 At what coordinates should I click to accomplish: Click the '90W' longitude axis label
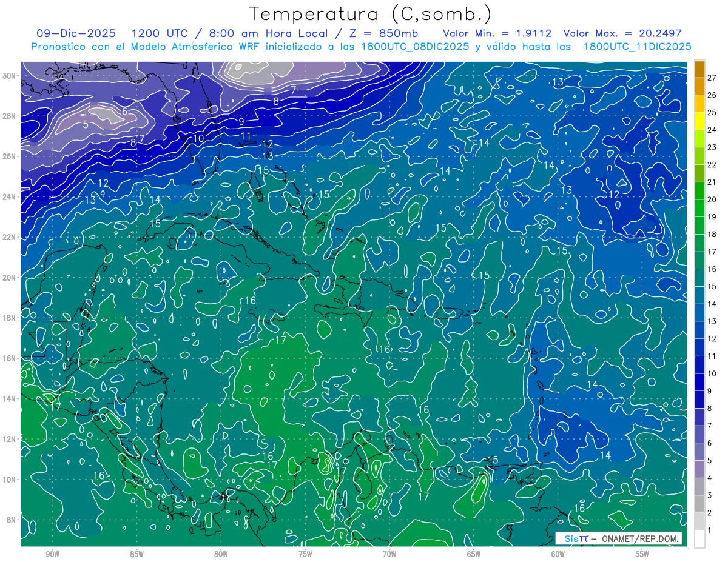(x=52, y=554)
